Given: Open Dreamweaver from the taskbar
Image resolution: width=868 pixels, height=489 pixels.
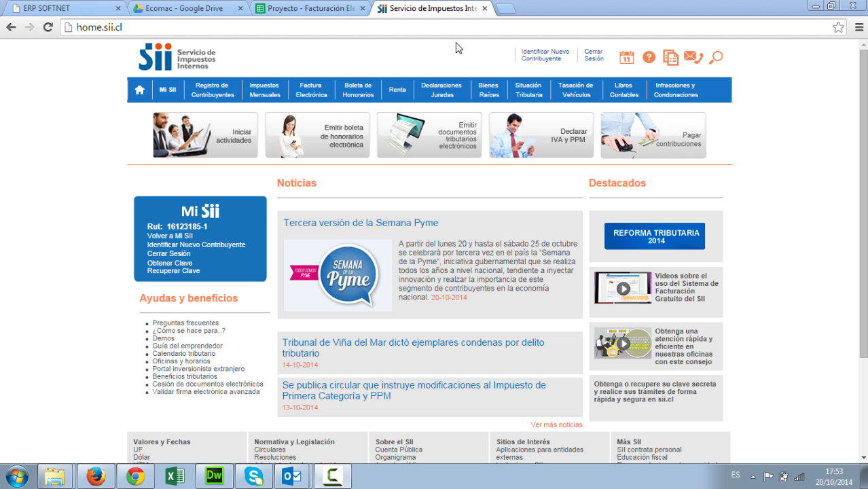Looking at the screenshot, I should pyautogui.click(x=214, y=477).
